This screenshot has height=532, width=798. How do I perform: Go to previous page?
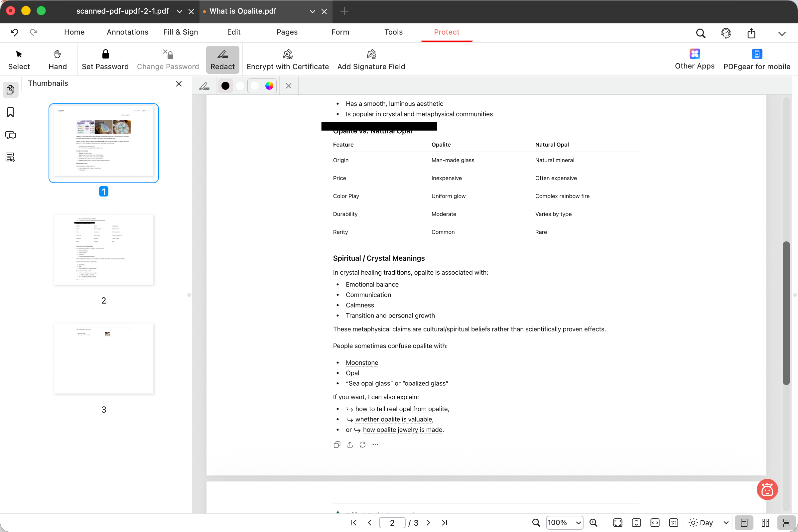[x=370, y=522]
